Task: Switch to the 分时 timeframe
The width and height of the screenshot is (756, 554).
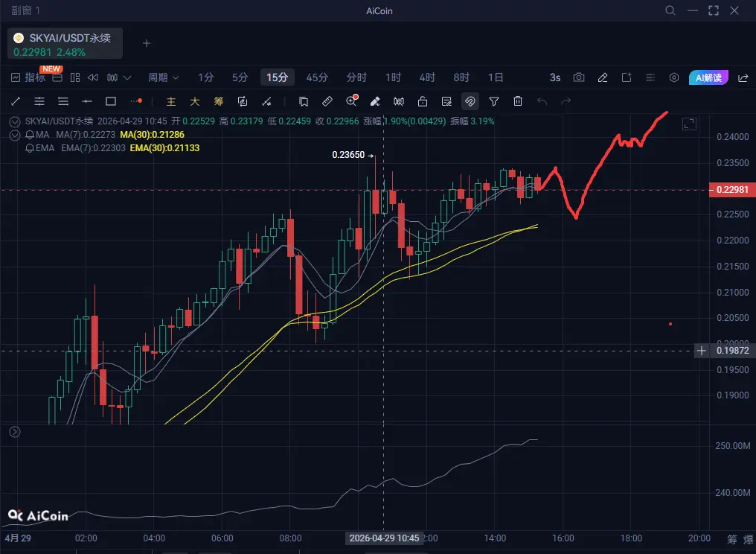Action: click(356, 77)
